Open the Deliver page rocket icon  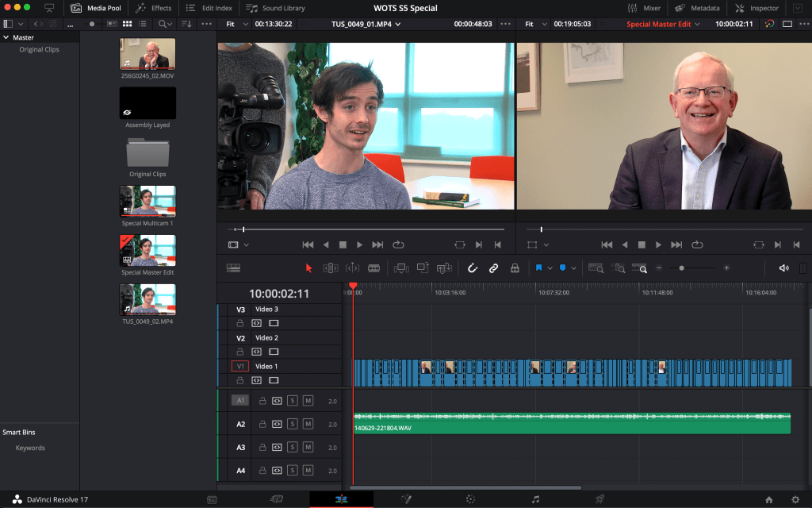pos(599,499)
